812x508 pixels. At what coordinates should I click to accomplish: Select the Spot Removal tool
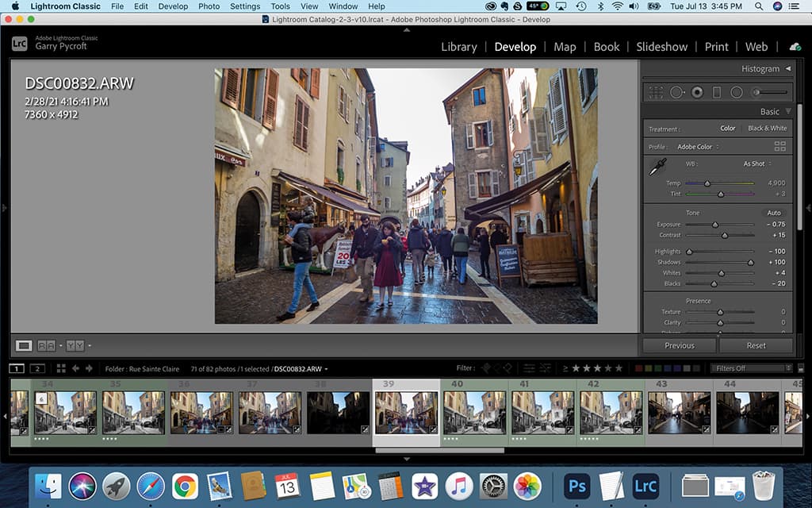point(676,92)
